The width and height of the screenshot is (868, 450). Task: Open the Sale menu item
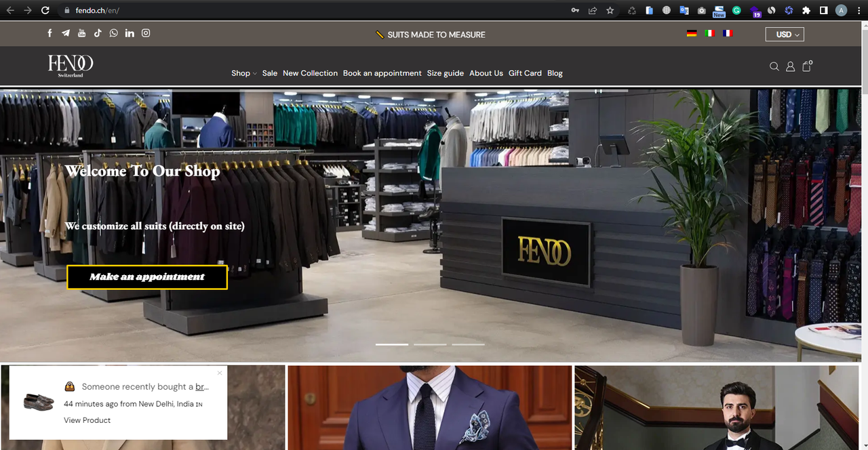click(x=270, y=73)
